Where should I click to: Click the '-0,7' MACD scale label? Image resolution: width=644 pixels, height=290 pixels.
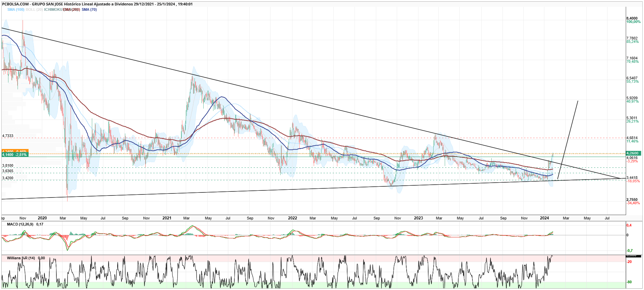[629, 251]
